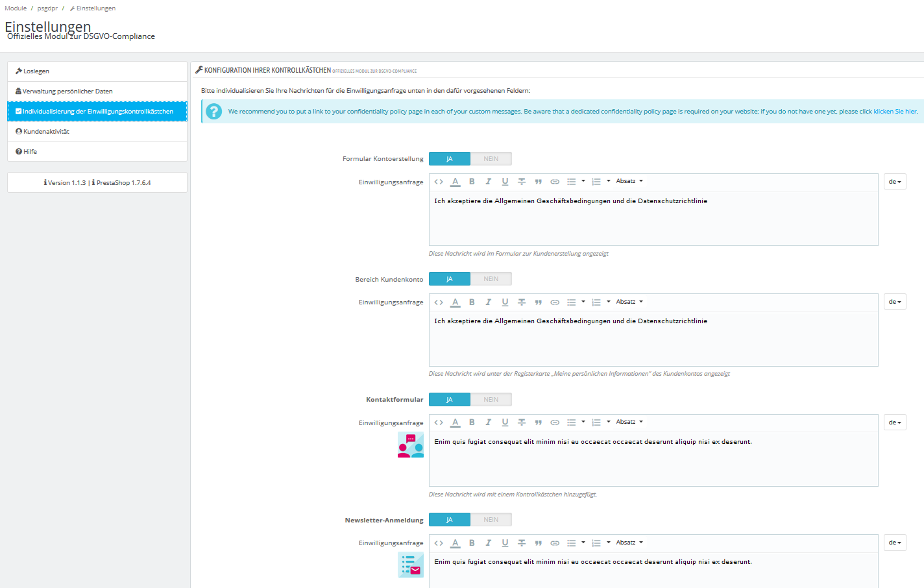
Task: Navigate to Module breadcrumb
Action: point(16,8)
